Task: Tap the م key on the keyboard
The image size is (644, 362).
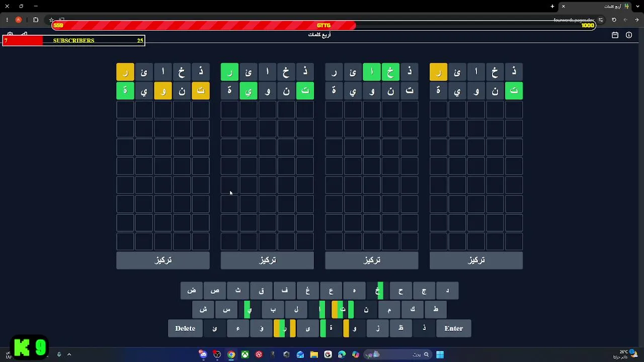Action: coord(389,310)
